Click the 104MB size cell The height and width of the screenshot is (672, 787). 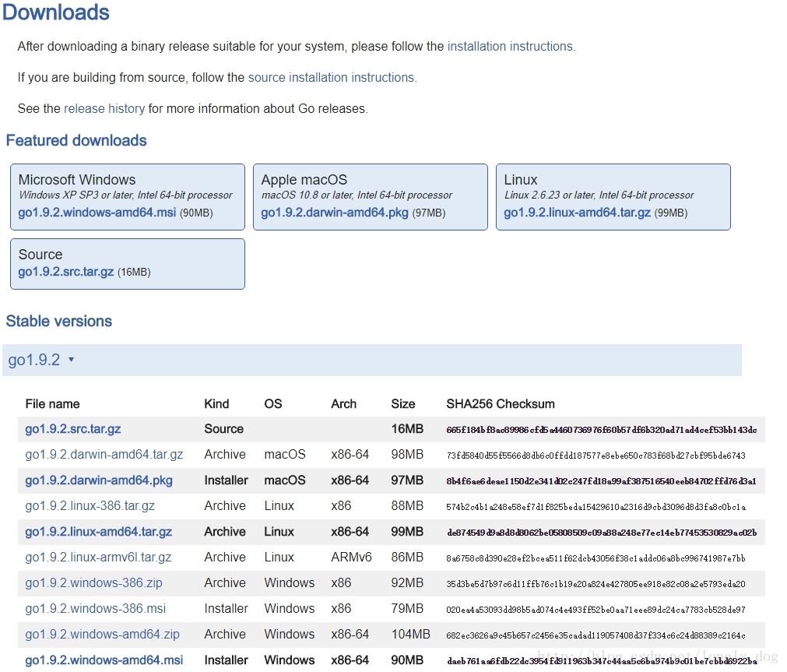pos(410,634)
